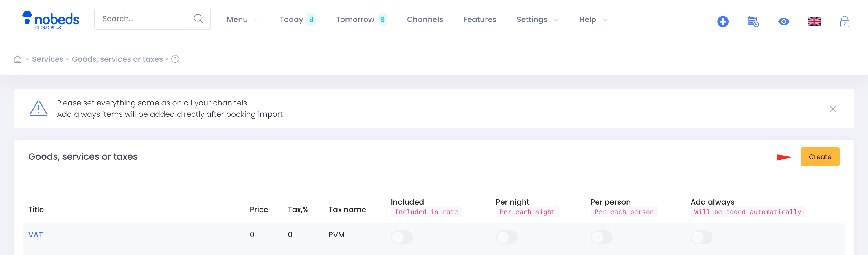Click the nobeds Cloud Plus logo
868x255 pixels.
tap(51, 20)
